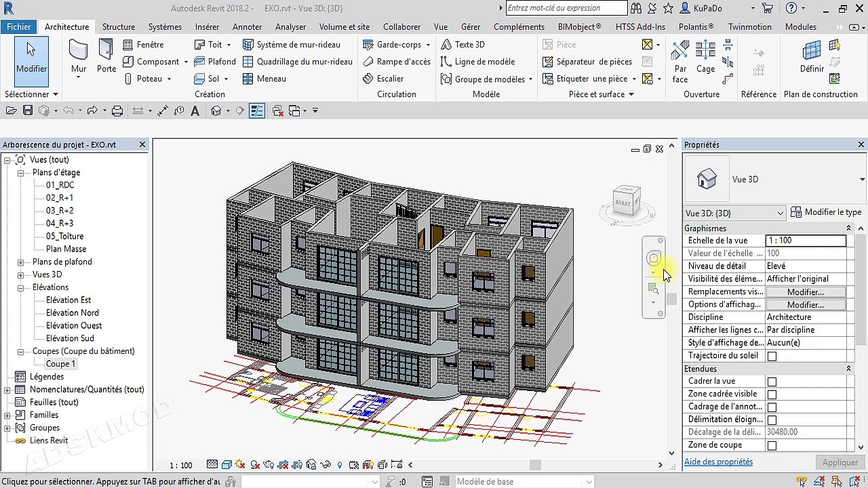Choose the Escalier stair tool

point(383,79)
